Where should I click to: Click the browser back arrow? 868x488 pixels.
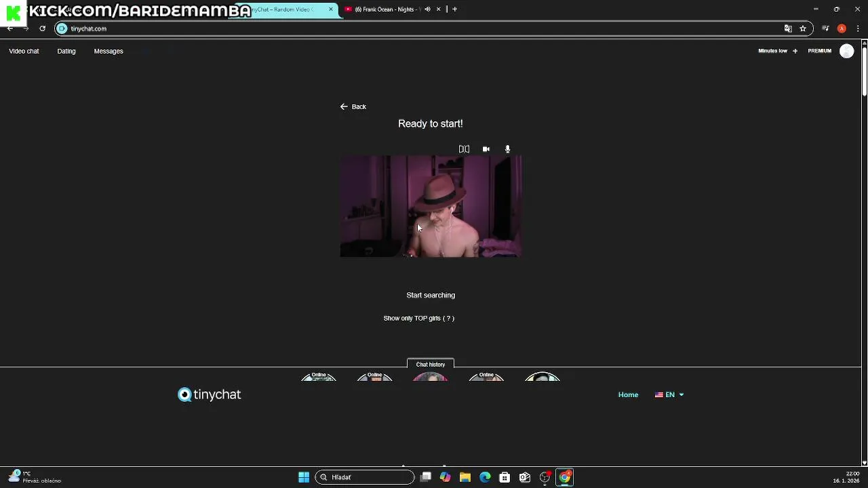10,28
